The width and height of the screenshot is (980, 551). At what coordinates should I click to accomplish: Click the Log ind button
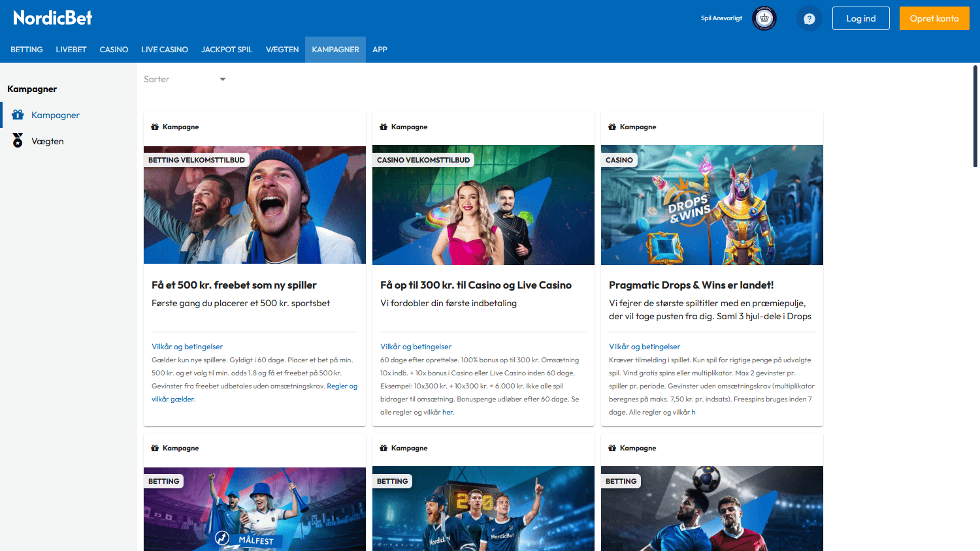[861, 18]
